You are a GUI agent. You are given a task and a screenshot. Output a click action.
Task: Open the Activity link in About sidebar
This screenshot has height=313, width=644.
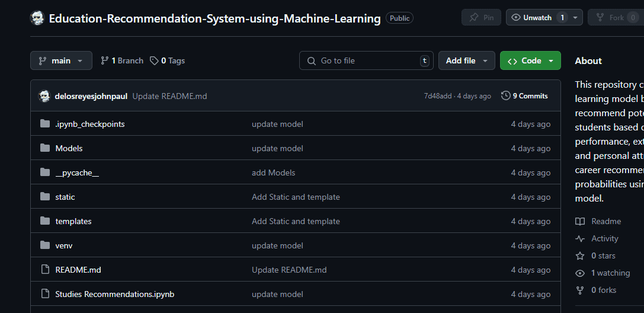pyautogui.click(x=604, y=239)
